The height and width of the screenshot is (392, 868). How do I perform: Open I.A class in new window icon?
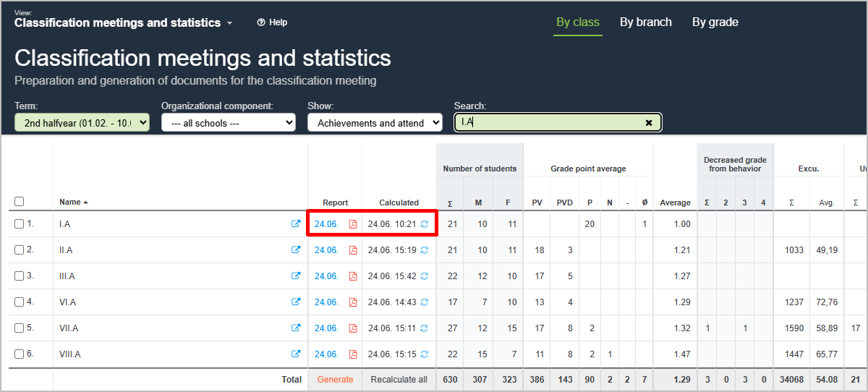pos(296,224)
